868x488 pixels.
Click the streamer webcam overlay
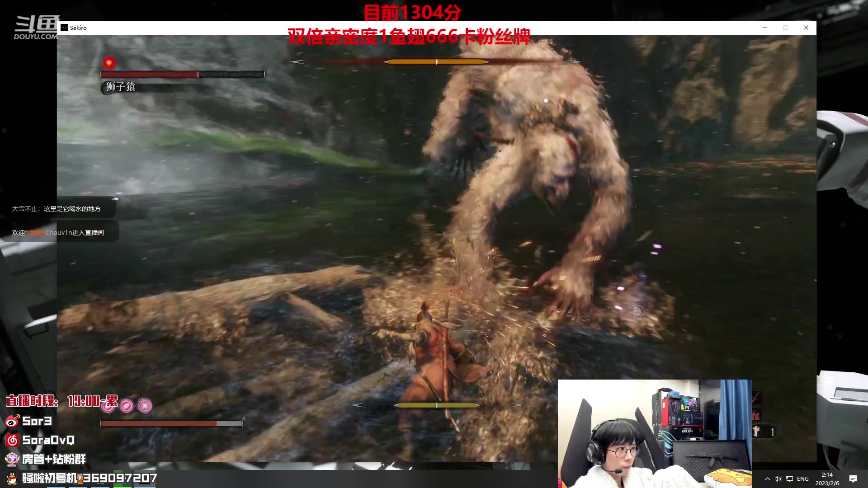[x=655, y=433]
